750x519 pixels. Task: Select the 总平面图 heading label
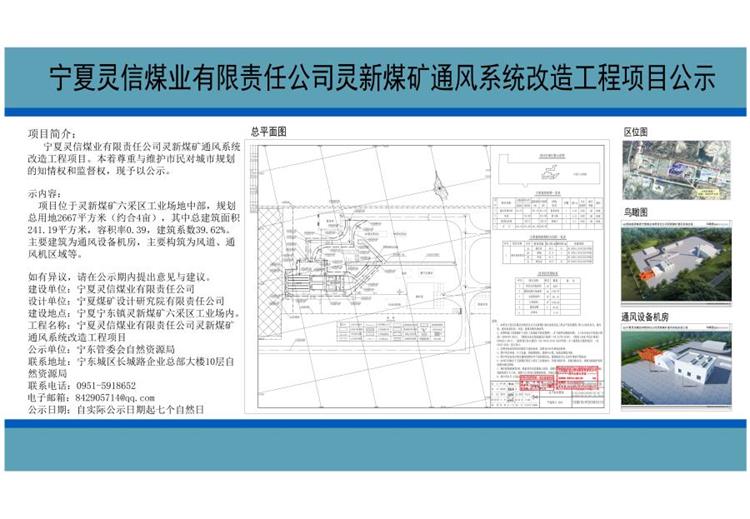(268, 132)
